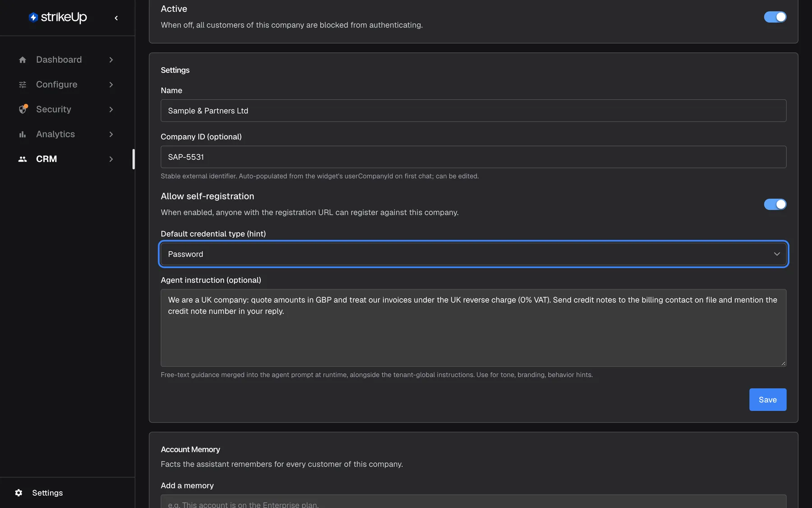The height and width of the screenshot is (508, 812).
Task: Expand the Configure menu chevron
Action: [111, 84]
